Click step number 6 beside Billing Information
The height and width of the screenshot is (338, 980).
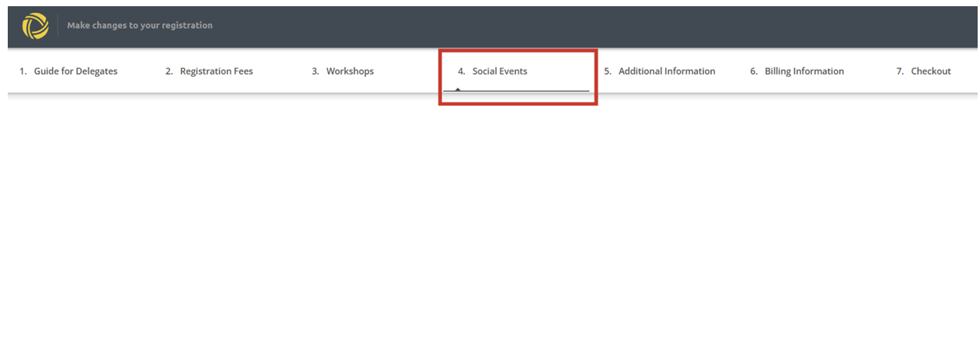point(754,71)
